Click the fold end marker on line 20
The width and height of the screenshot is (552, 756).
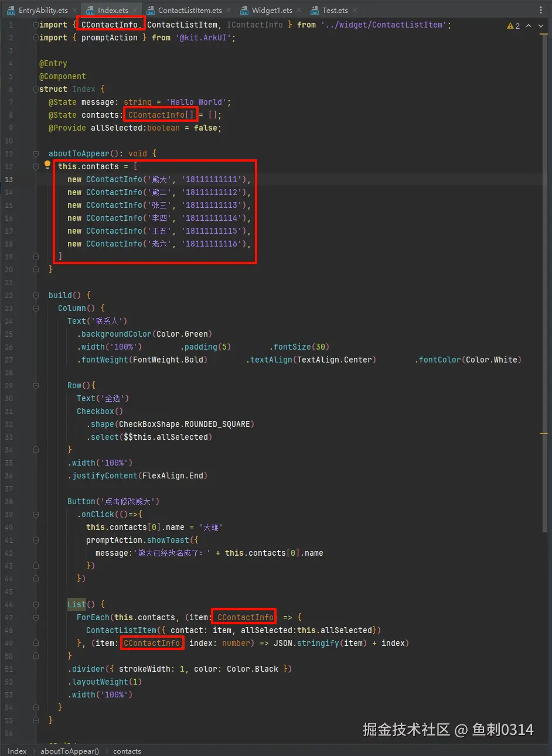[x=36, y=269]
